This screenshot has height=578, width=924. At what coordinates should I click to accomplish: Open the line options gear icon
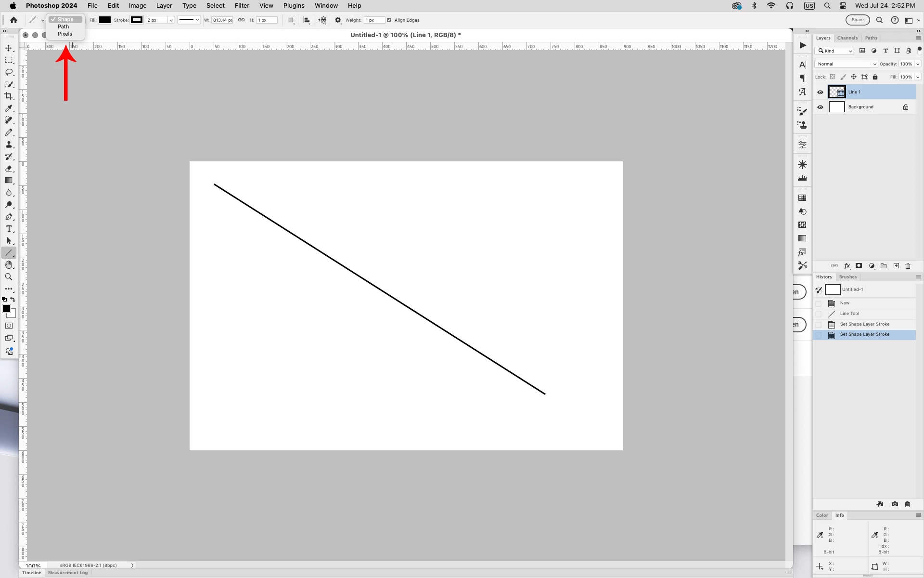point(338,20)
